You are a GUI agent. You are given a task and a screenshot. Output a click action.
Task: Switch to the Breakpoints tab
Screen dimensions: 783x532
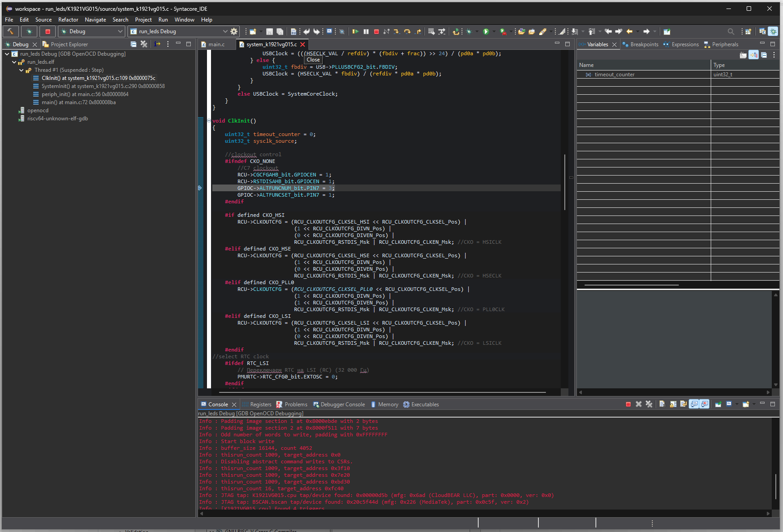tap(644, 44)
